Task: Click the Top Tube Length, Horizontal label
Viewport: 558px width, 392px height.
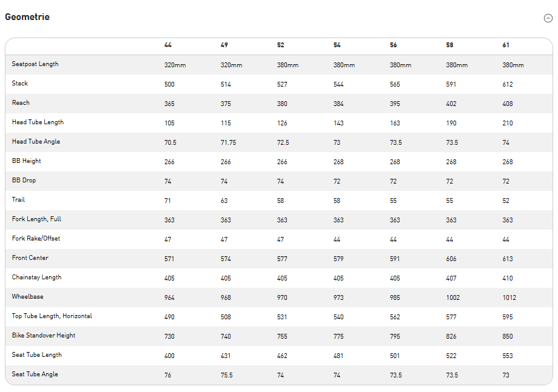Action: 52,316
